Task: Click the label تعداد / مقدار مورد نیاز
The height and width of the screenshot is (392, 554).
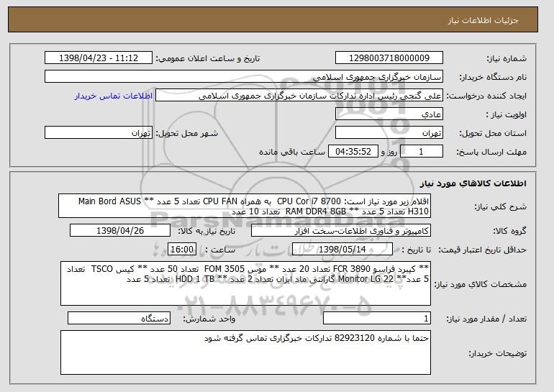Action: [486, 319]
